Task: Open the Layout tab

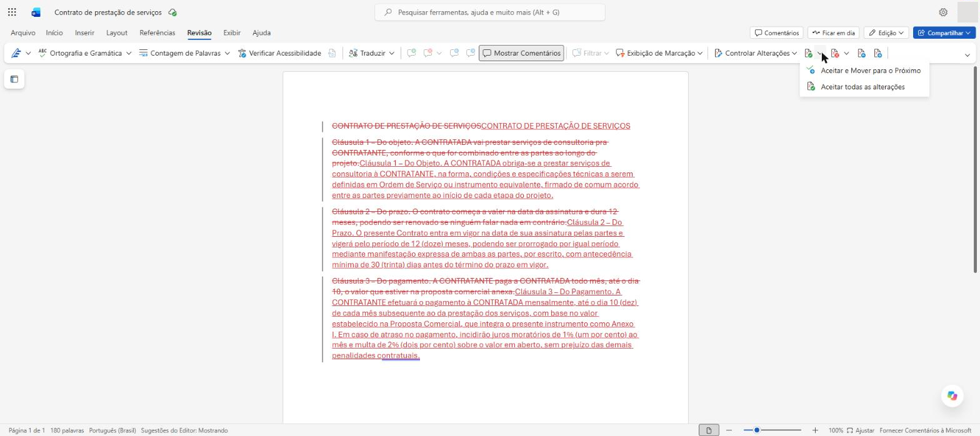Action: [x=117, y=32]
